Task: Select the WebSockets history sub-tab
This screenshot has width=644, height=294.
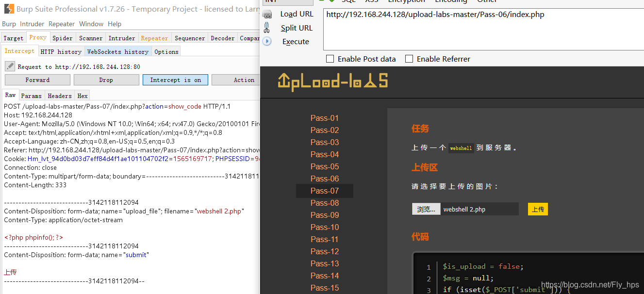Action: (x=118, y=51)
